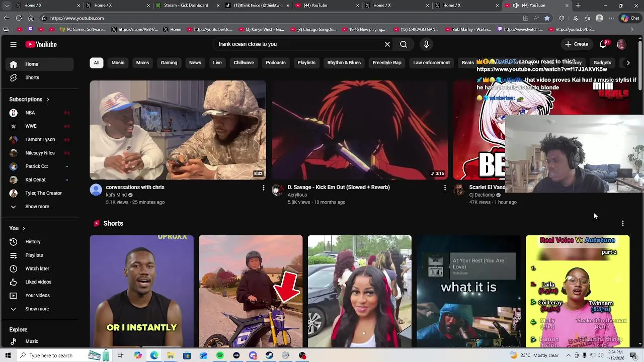644x362 pixels.
Task: Open Music under Explore
Action: click(40, 341)
